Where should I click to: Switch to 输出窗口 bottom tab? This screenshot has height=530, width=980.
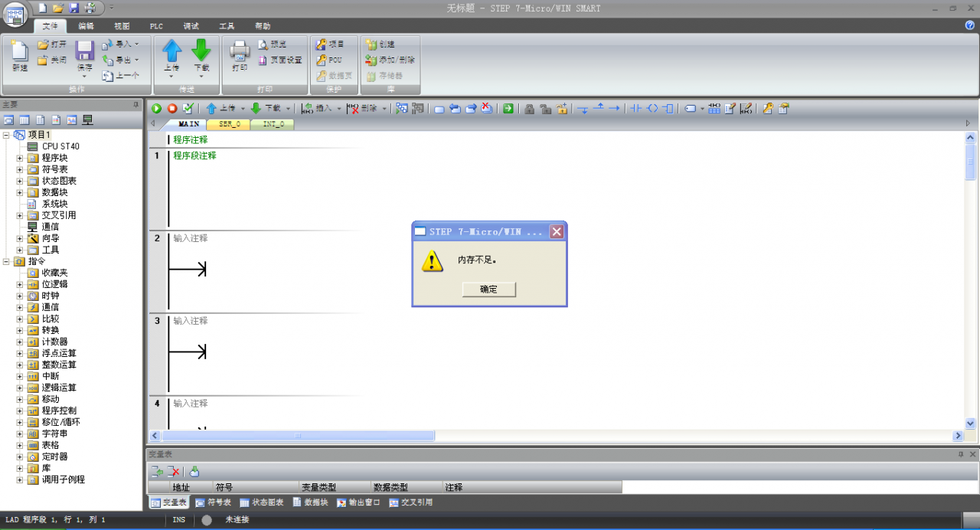point(358,502)
